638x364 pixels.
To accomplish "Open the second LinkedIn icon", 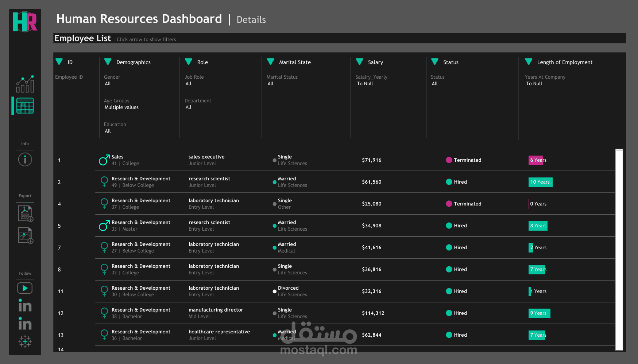I will click(x=25, y=324).
